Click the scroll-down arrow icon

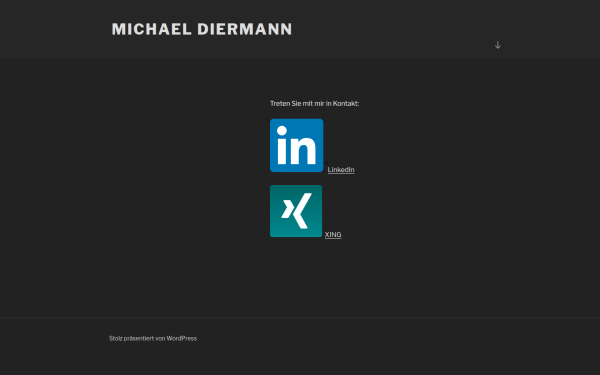(497, 45)
